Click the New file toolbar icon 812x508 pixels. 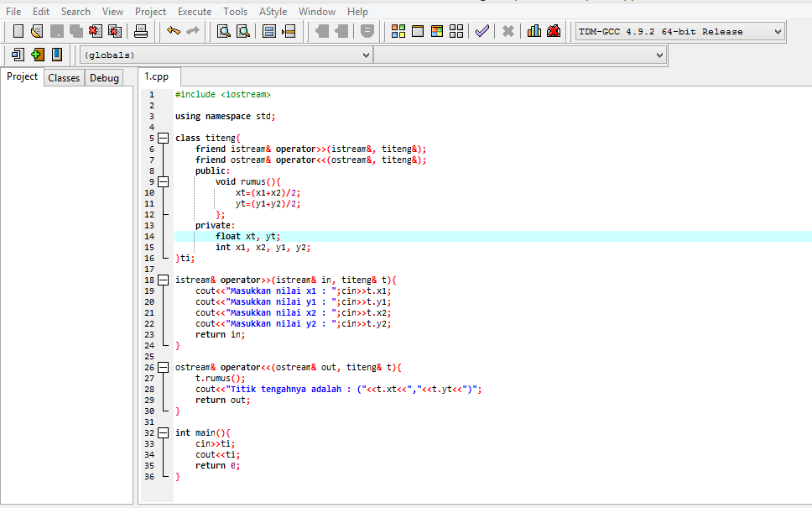[18, 32]
